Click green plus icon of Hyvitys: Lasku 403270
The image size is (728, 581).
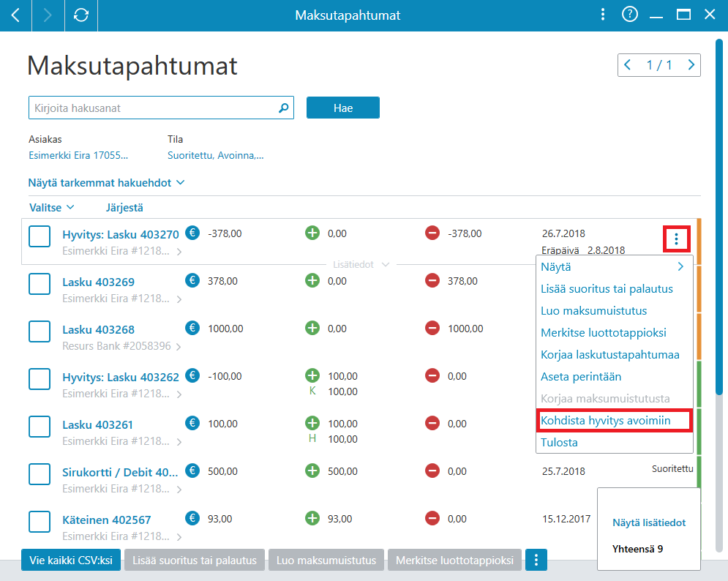(x=312, y=233)
